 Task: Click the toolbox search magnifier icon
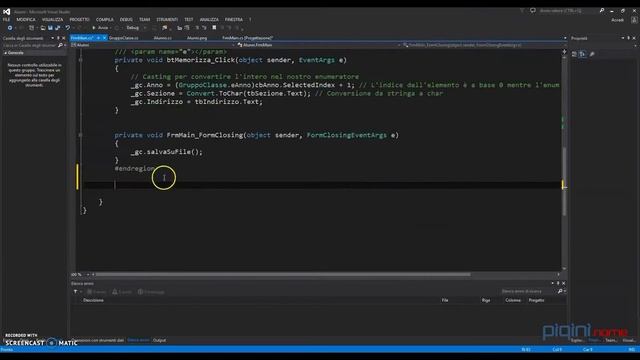point(60,45)
